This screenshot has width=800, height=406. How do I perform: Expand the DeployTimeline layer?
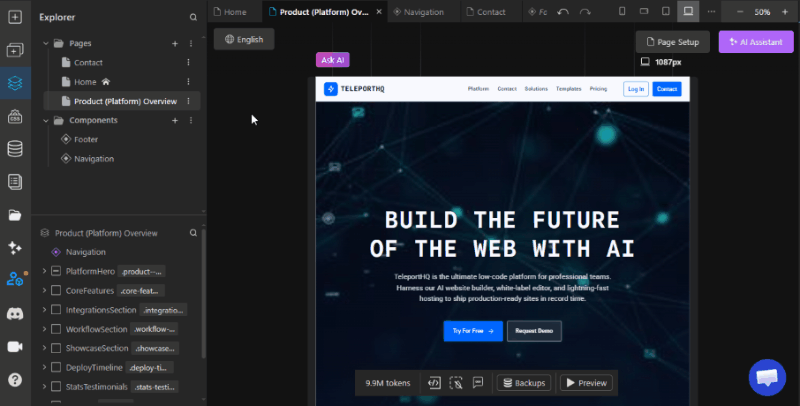[44, 367]
